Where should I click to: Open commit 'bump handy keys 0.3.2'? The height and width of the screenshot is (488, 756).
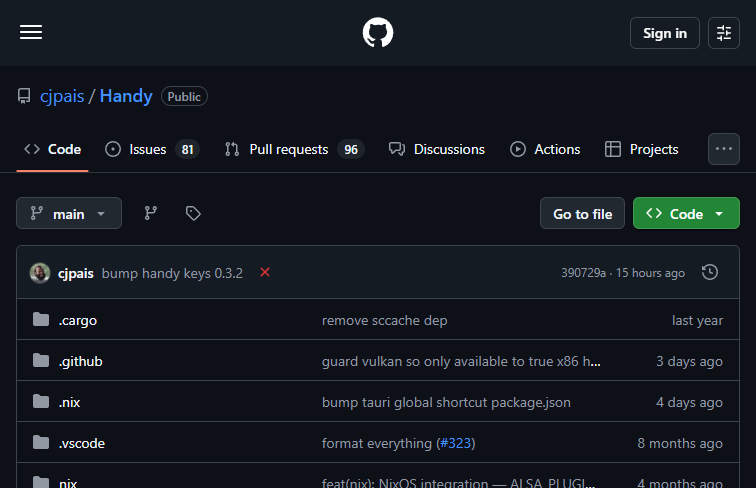click(x=172, y=273)
